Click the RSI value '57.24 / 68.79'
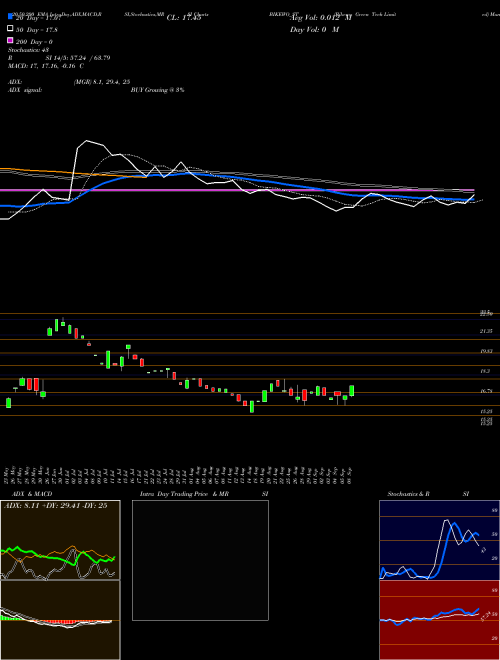 89,58
